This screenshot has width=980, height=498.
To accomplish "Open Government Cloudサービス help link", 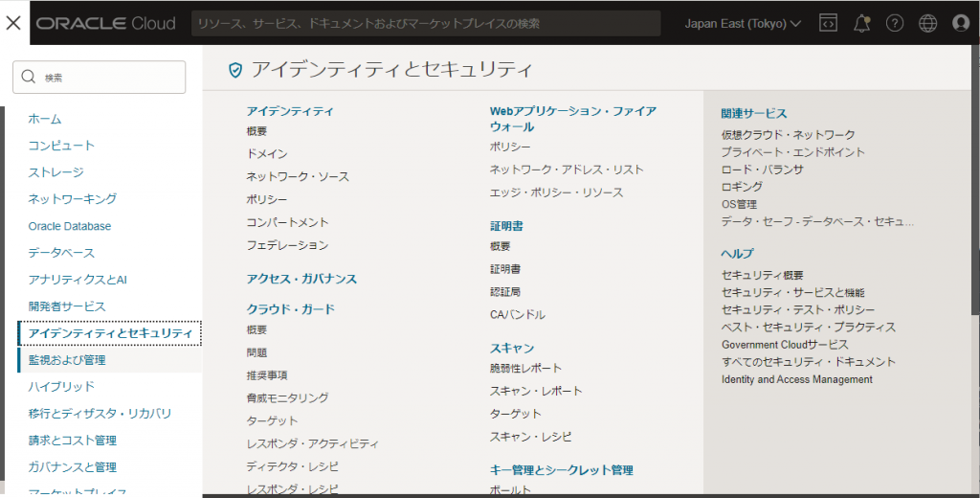I will click(x=785, y=345).
